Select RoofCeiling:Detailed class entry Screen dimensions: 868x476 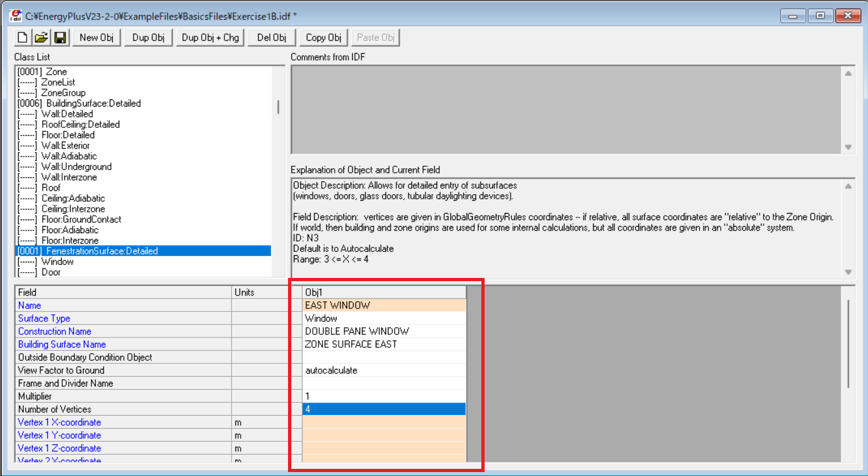143,124
